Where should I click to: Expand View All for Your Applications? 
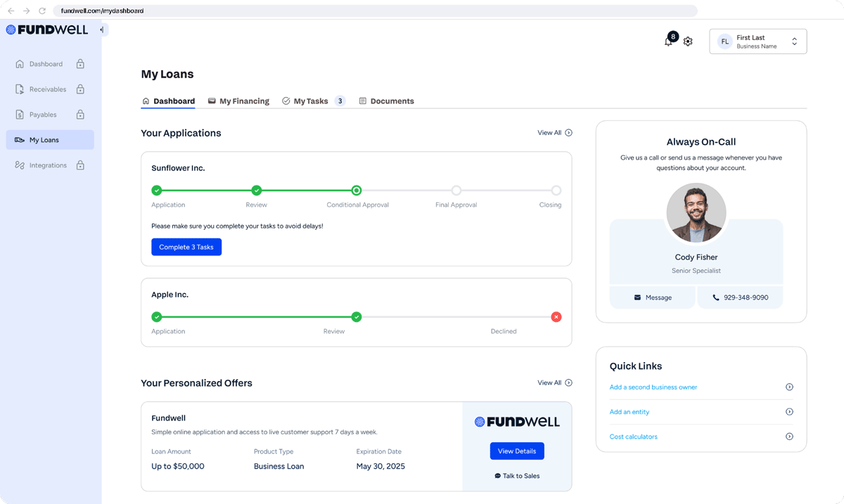(554, 133)
